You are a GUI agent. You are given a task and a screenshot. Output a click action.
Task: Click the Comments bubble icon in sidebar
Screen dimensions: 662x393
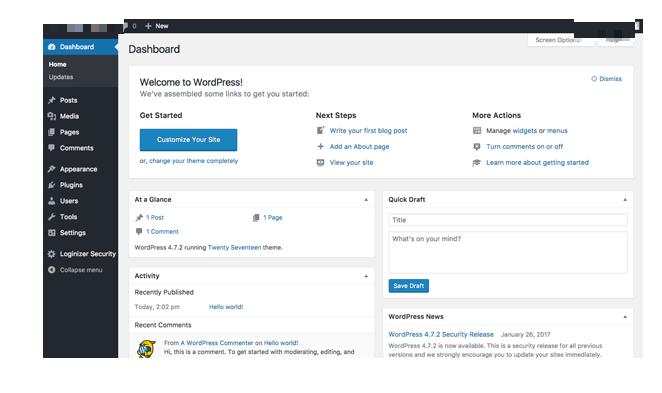(52, 148)
